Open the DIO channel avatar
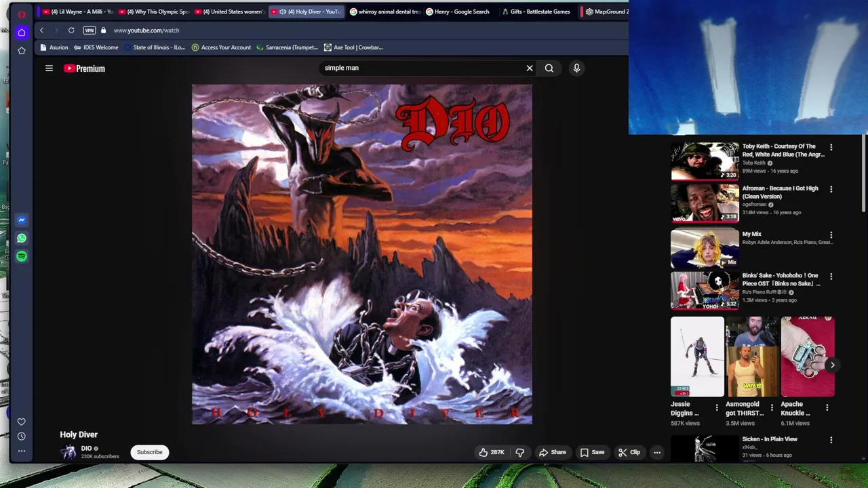The image size is (868, 488). pyautogui.click(x=68, y=452)
